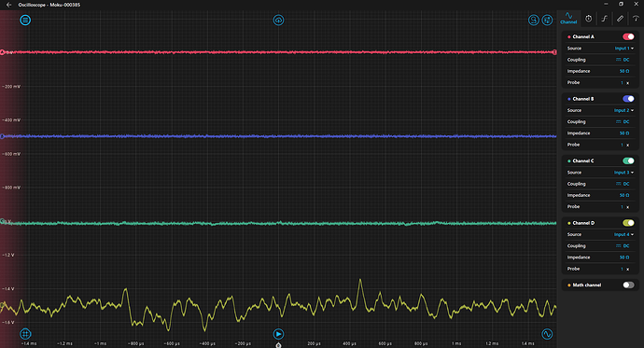Enable the Math channel switch
Screen dimensions: 644x348
point(628,285)
